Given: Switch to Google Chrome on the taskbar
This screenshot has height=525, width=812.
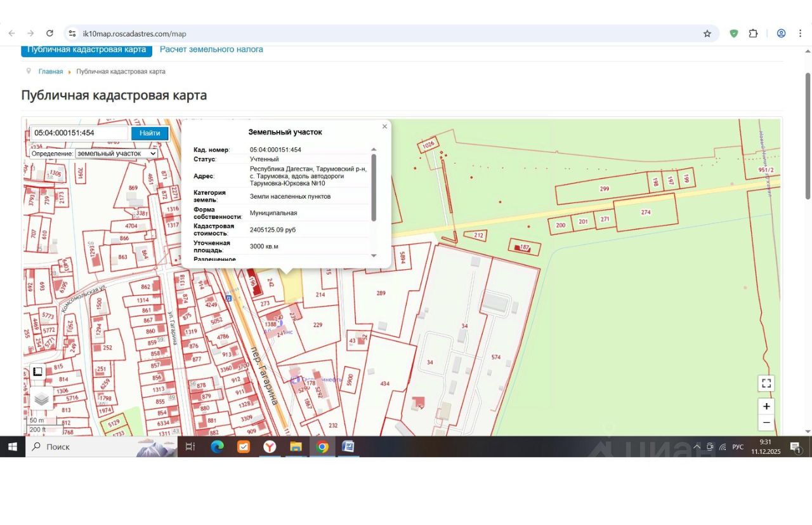Looking at the screenshot, I should click(322, 447).
